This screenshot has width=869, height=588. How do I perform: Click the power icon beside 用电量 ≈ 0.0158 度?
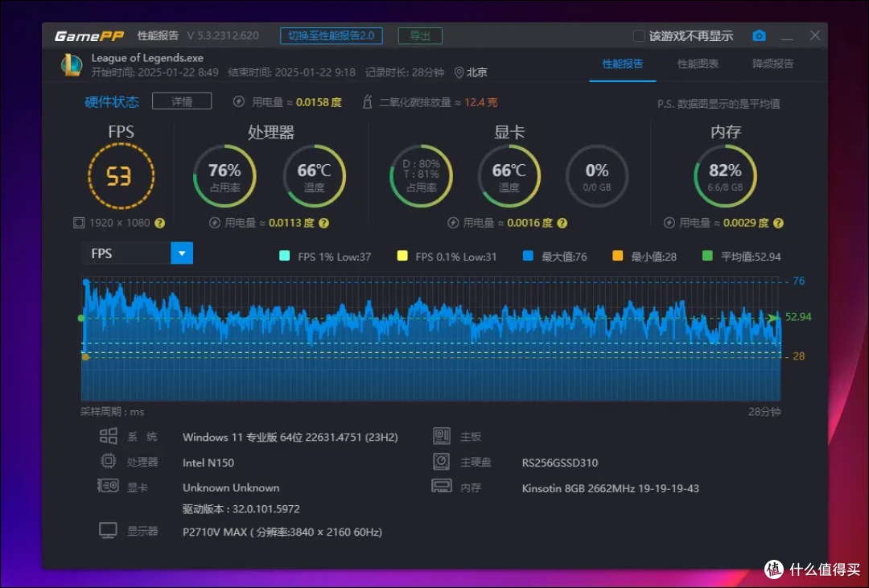(x=239, y=102)
